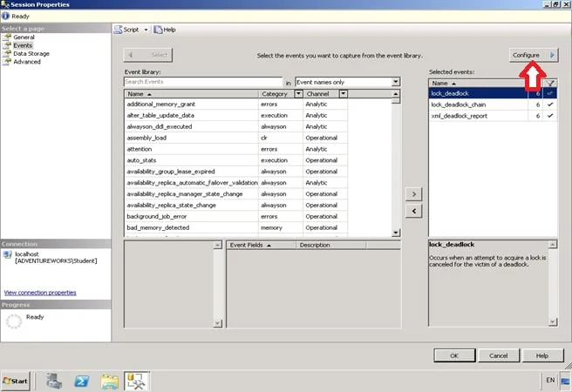Remove event with the left arrow button
Screen dimensions: 572x392
click(x=414, y=212)
